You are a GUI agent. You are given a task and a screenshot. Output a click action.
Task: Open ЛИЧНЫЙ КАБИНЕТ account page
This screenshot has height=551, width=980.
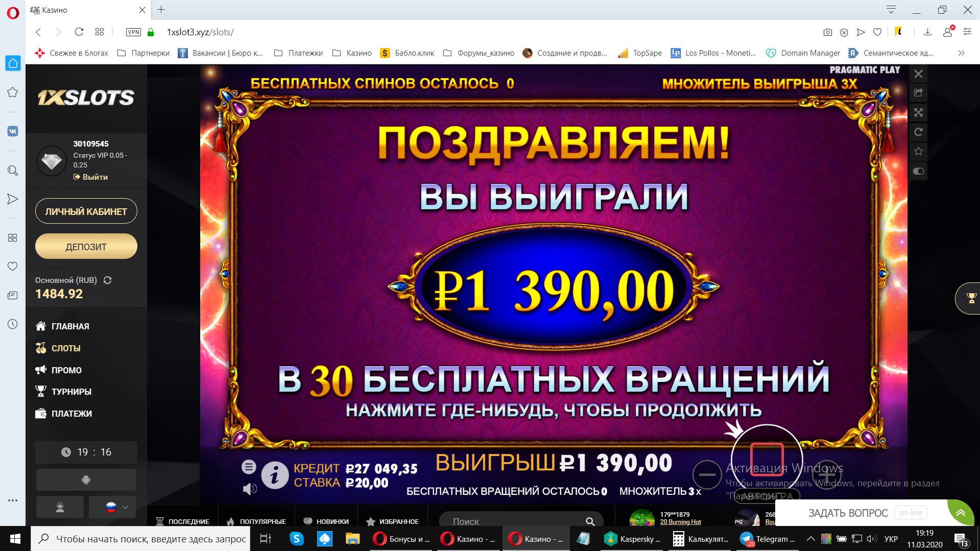[86, 211]
